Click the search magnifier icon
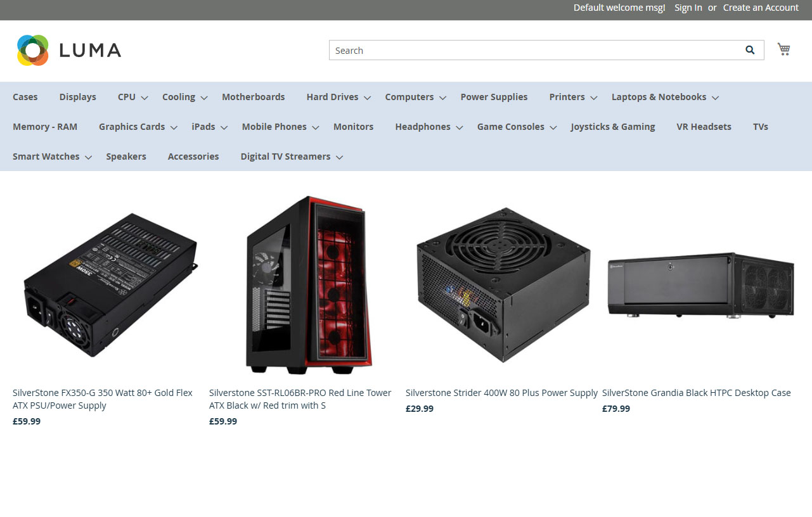The width and height of the screenshot is (812, 517). pyautogui.click(x=750, y=50)
